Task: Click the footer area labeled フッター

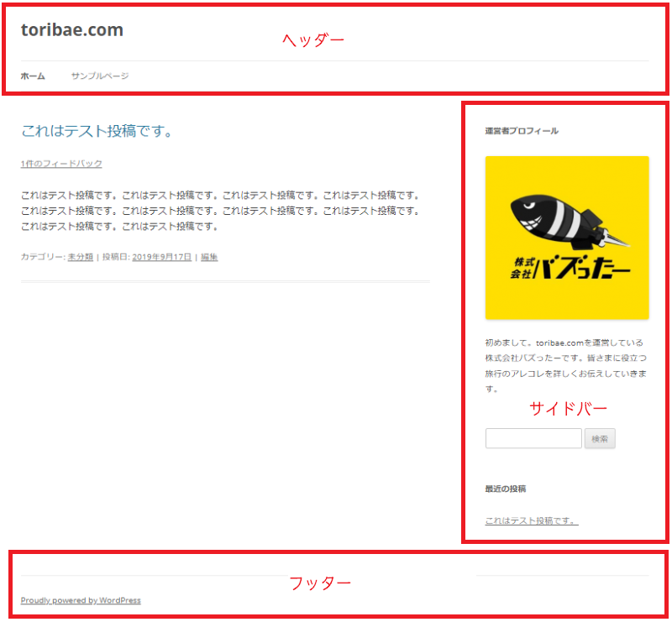Action: tap(319, 580)
